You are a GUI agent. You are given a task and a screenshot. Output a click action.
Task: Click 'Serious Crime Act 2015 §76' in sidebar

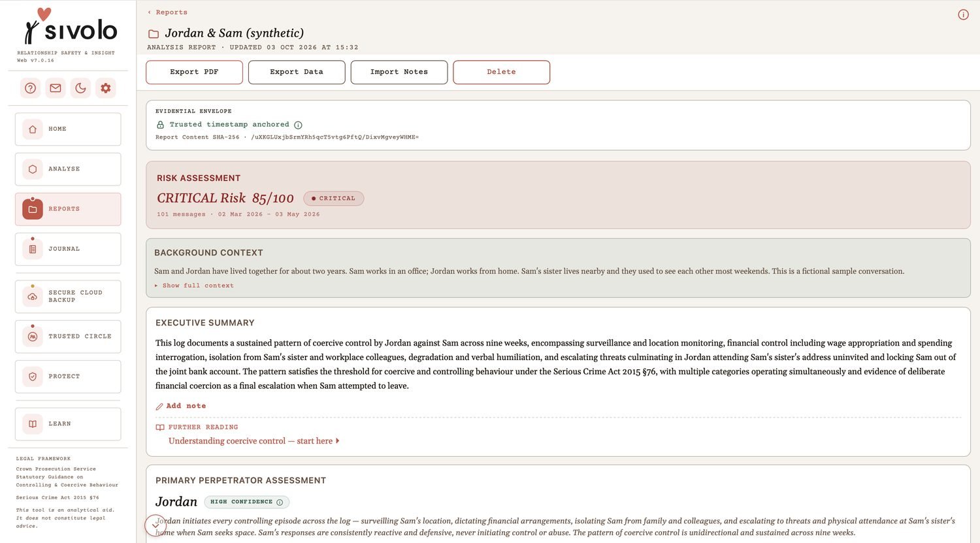[57, 498]
